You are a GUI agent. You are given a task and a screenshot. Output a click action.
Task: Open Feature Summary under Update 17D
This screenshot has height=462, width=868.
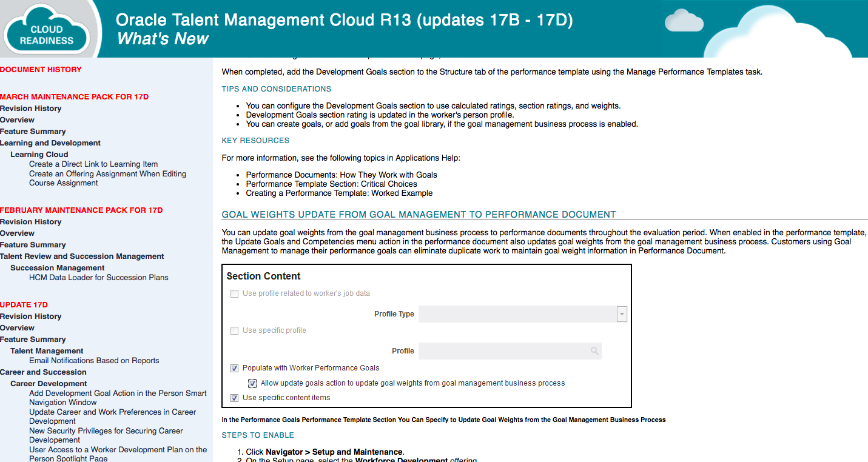pos(33,340)
